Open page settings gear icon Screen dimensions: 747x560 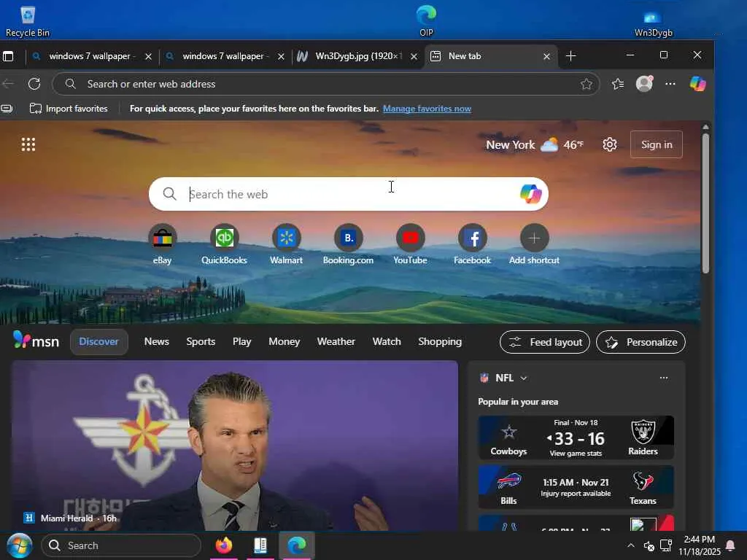click(x=610, y=144)
